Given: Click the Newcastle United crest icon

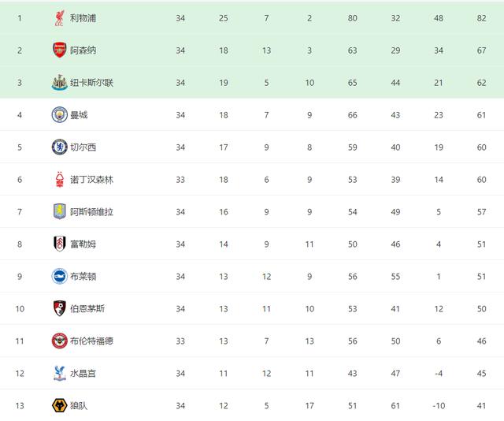Looking at the screenshot, I should click(x=59, y=82).
